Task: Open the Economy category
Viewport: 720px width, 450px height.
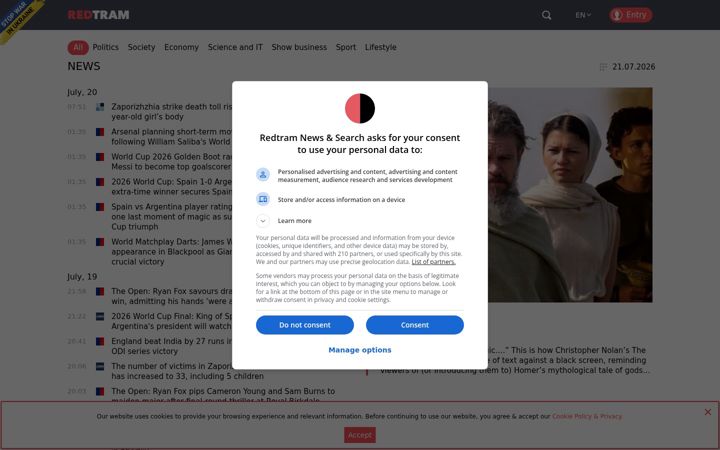Action: coord(181,47)
